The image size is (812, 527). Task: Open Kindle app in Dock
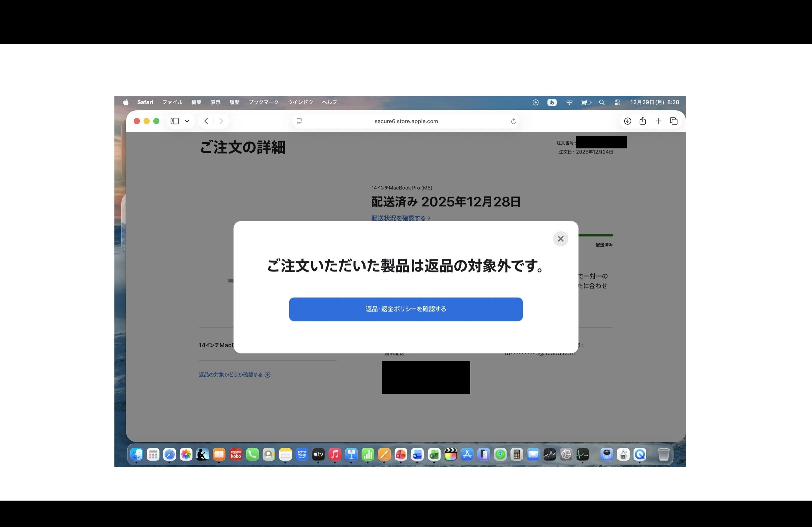coord(203,454)
